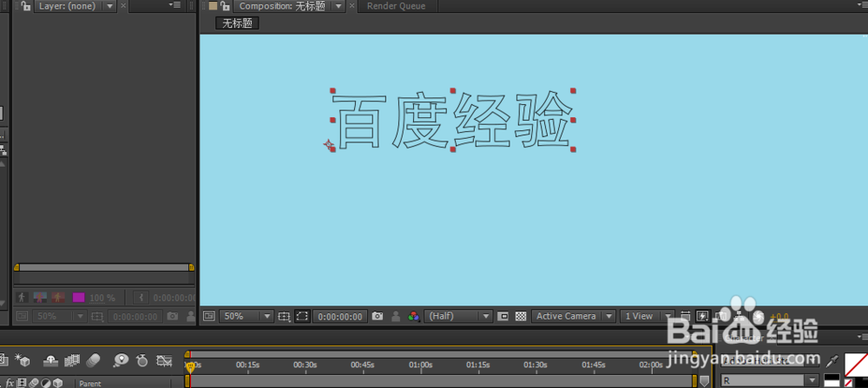Click the 3D Layer column header cube icon
This screenshot has height=388, width=868.
tap(57, 383)
